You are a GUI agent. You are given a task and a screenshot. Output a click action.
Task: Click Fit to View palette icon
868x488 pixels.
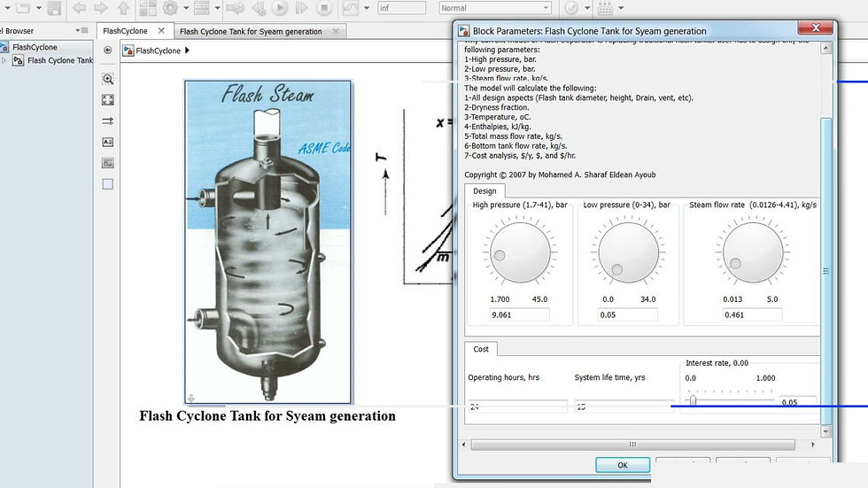click(108, 100)
